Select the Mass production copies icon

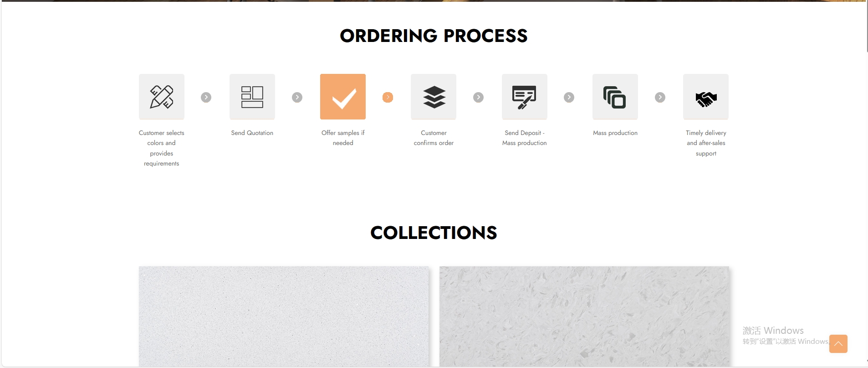[x=615, y=97]
